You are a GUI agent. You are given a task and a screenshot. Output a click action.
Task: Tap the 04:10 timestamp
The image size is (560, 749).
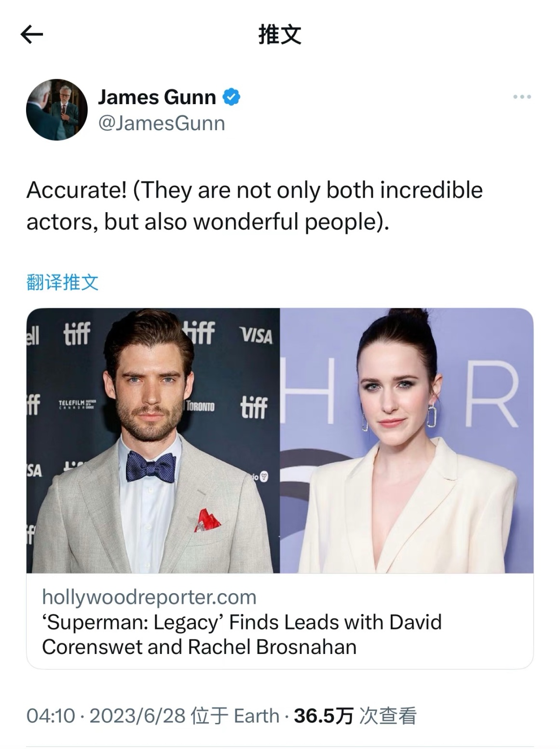pos(51,716)
